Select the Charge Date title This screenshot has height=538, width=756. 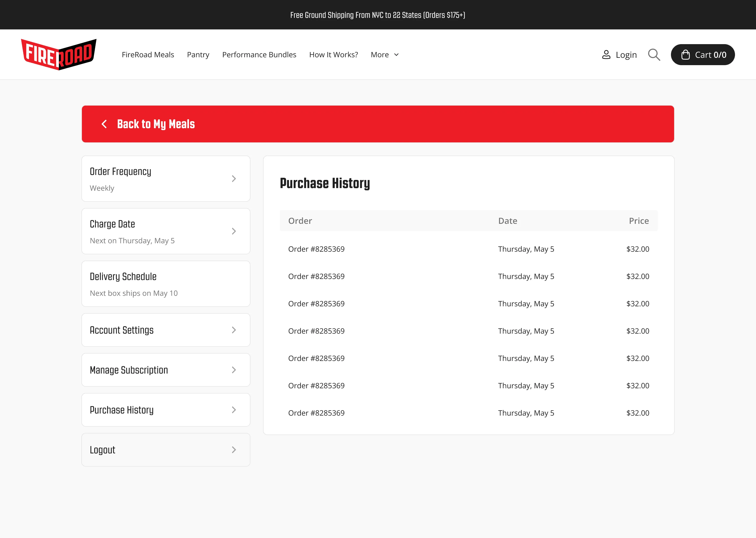pyautogui.click(x=112, y=224)
